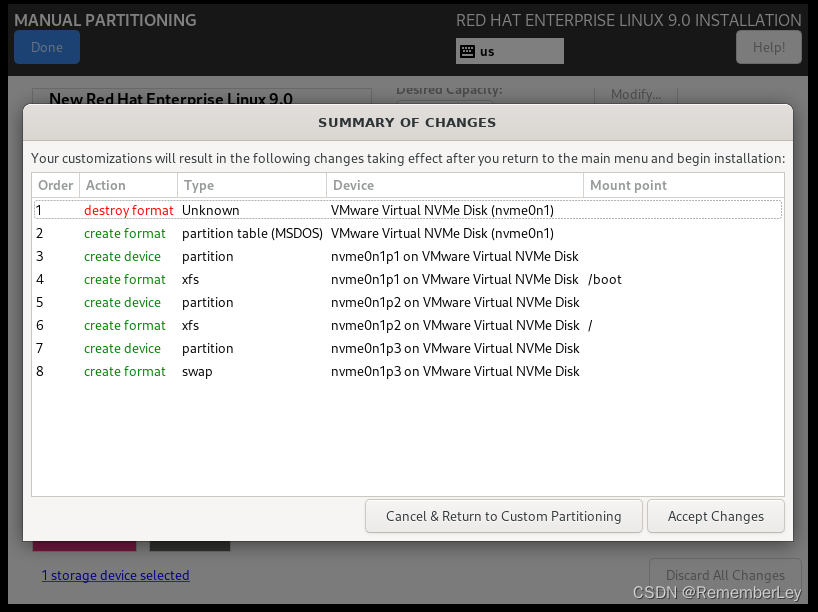Click the blue Done button
Image resolution: width=818 pixels, height=612 pixels.
47,47
